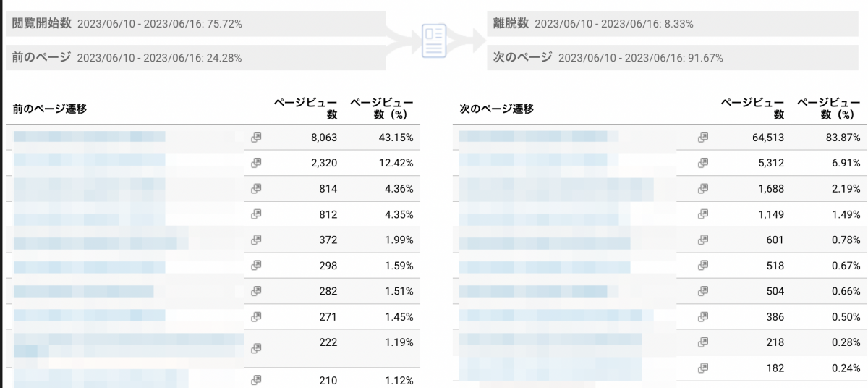
Task: Open previous page link with 43.15% pageviews
Action: click(x=90, y=137)
